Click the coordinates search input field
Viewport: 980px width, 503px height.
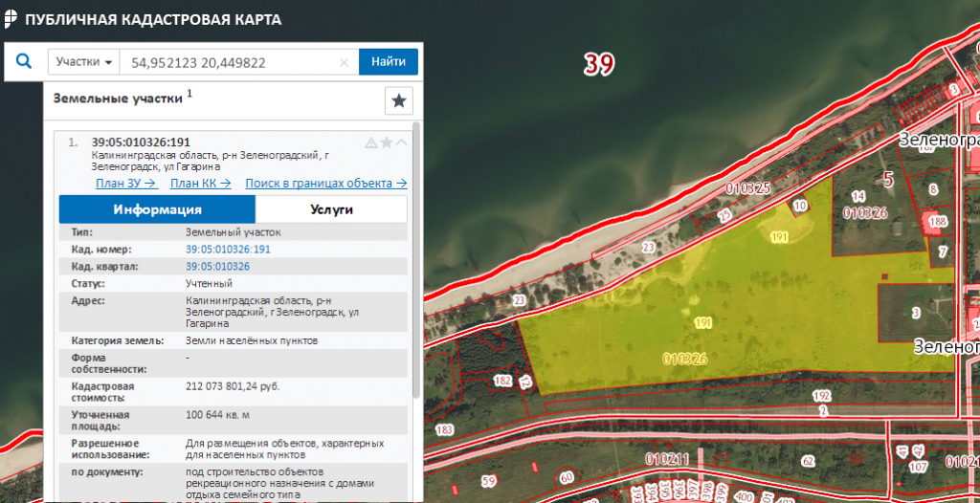point(230,62)
